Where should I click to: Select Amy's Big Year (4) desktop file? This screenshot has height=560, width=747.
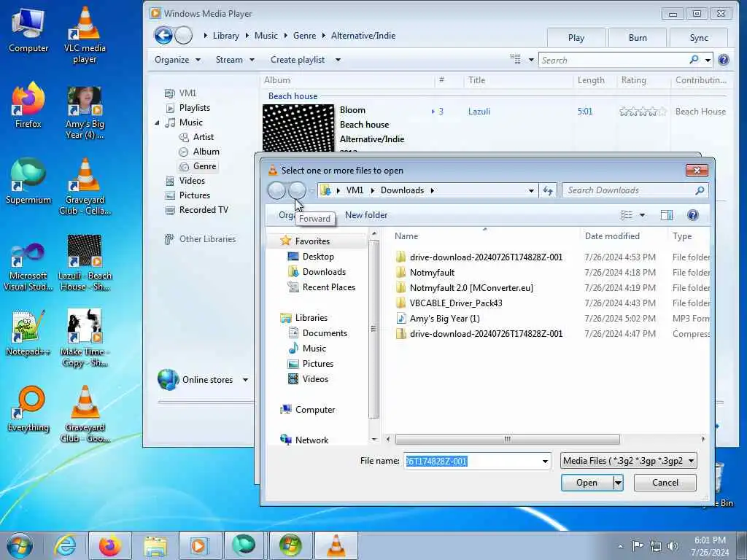click(x=85, y=113)
